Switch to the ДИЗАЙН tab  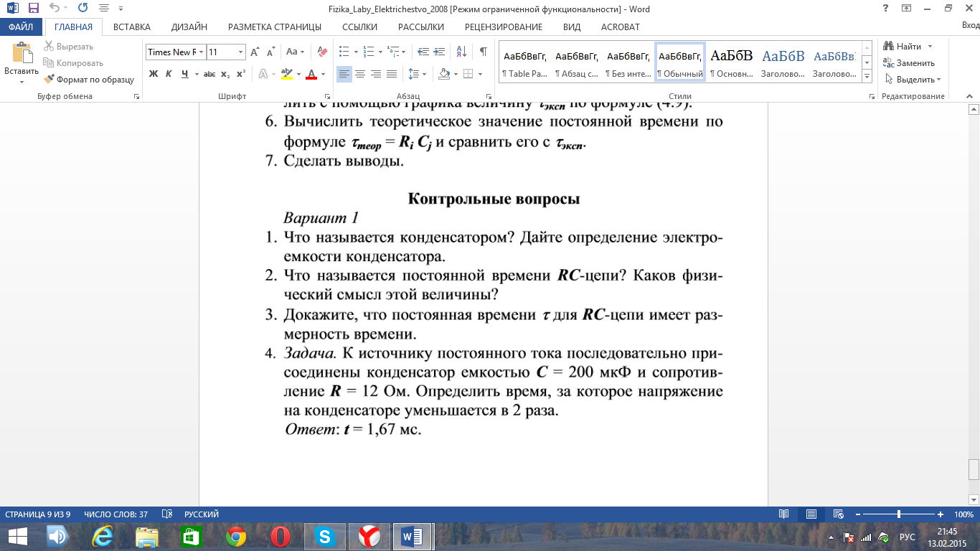189,27
